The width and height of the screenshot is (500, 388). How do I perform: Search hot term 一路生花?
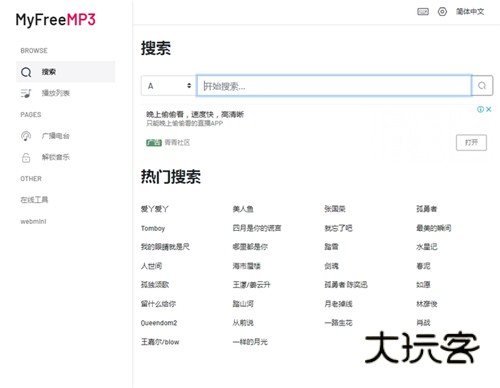[x=338, y=323]
